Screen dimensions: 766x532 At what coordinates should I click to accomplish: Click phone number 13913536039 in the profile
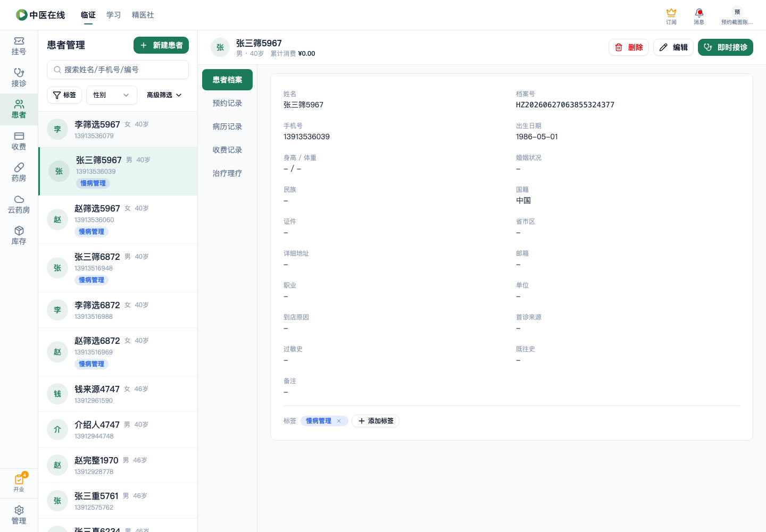pyautogui.click(x=306, y=137)
